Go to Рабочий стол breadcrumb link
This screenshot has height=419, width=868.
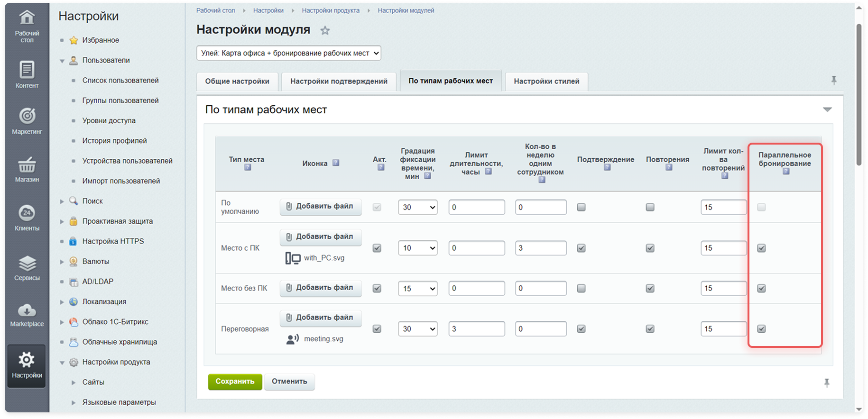[x=215, y=10]
